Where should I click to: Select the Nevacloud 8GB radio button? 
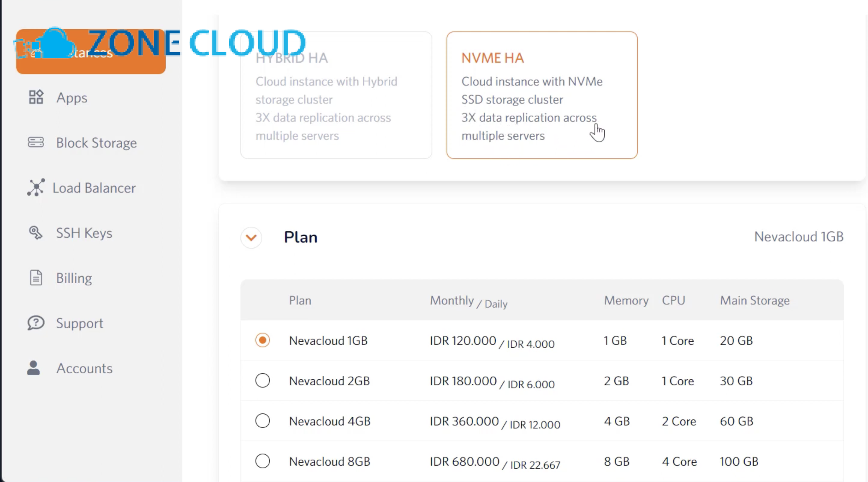point(262,461)
